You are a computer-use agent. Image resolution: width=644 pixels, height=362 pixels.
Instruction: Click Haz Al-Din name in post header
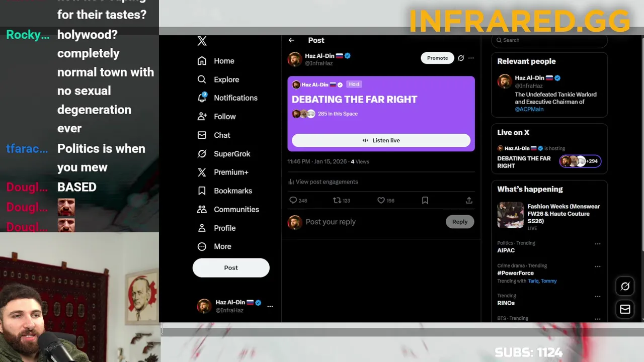pyautogui.click(x=319, y=56)
